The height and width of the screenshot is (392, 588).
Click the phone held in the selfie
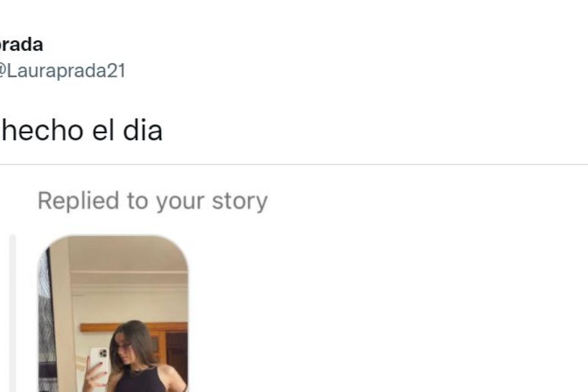coord(99,364)
